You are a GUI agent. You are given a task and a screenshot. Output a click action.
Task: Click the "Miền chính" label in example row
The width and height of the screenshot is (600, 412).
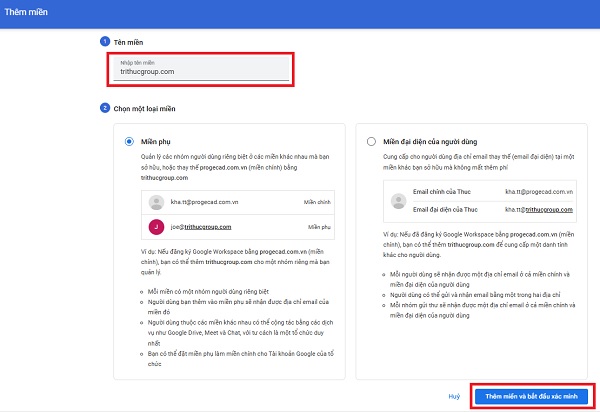click(316, 202)
